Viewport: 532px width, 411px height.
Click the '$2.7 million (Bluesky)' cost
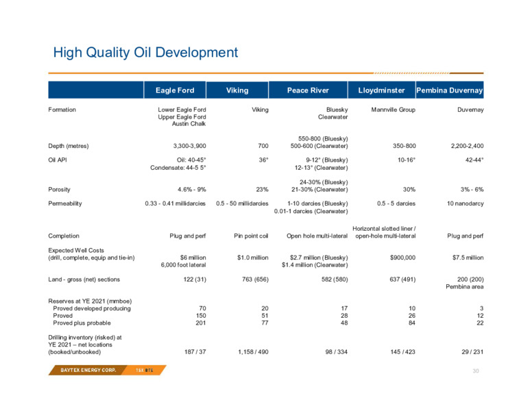(x=319, y=258)
